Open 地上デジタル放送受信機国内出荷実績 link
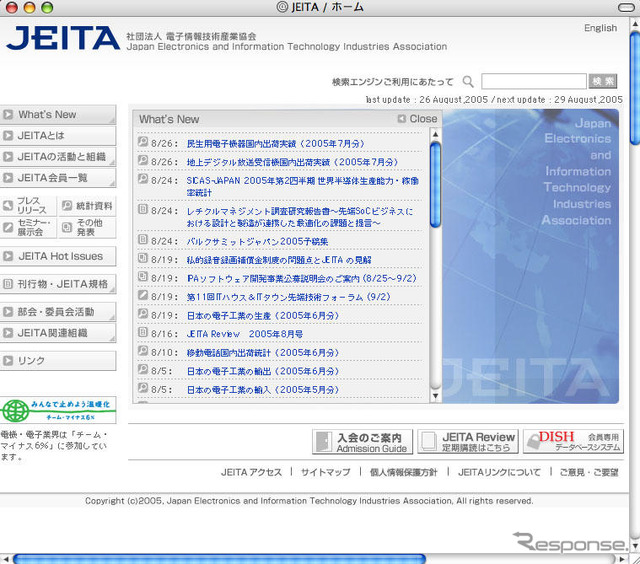The width and height of the screenshot is (640, 564). coord(292,162)
